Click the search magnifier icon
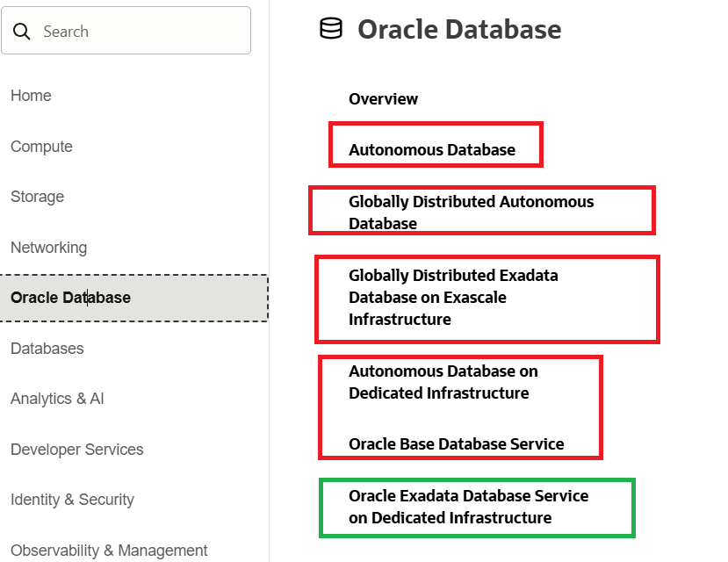This screenshot has width=728, height=562. click(21, 32)
